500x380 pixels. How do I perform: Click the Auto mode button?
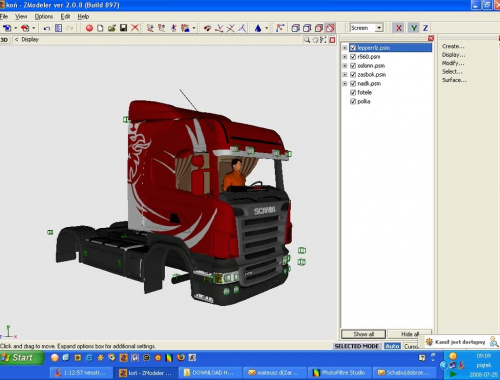(x=392, y=346)
